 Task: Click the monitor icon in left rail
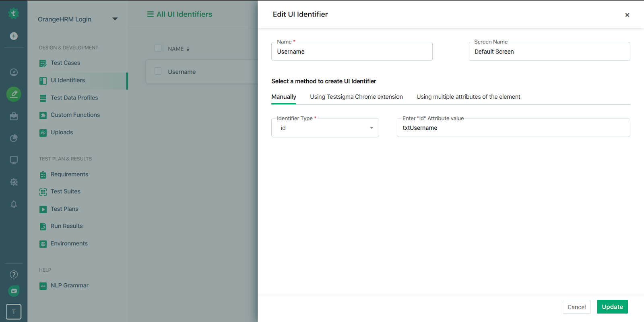(x=14, y=160)
